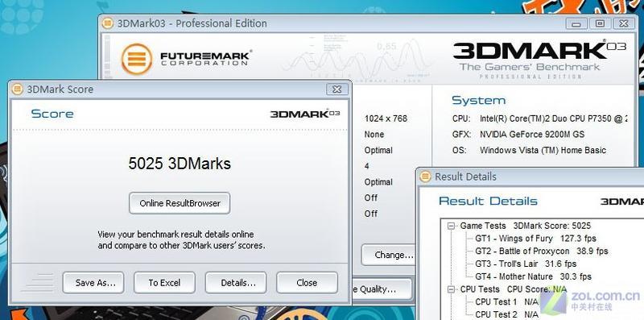Click the 3DMark Score window title icon
Screen dimensions: 644x320
click(17, 89)
